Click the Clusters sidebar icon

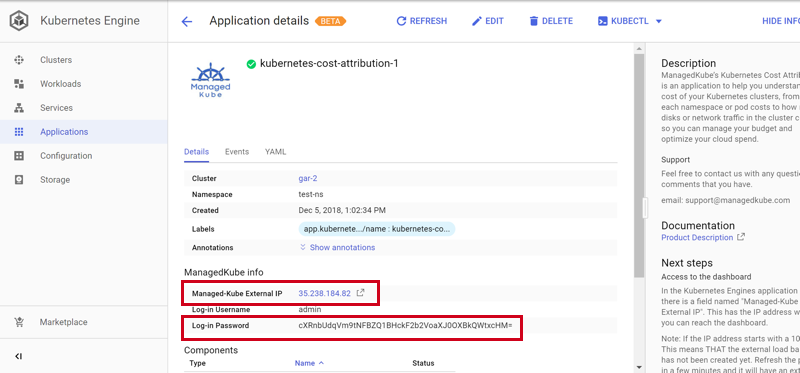pyautogui.click(x=19, y=60)
